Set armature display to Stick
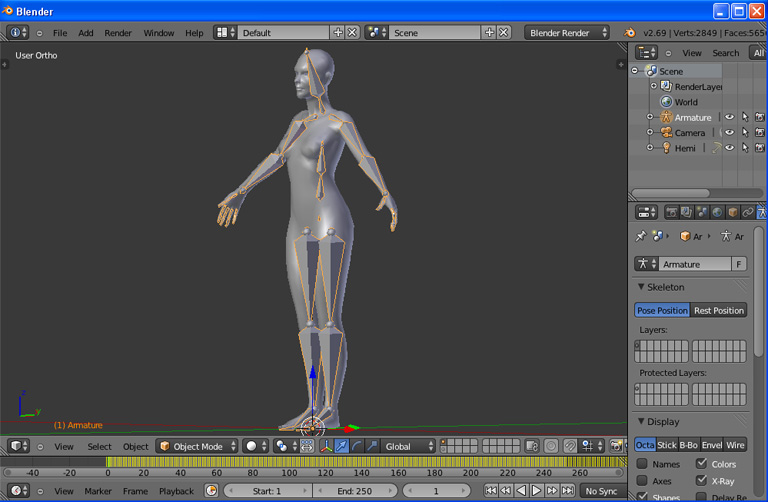This screenshot has height=502, width=768. click(x=667, y=445)
